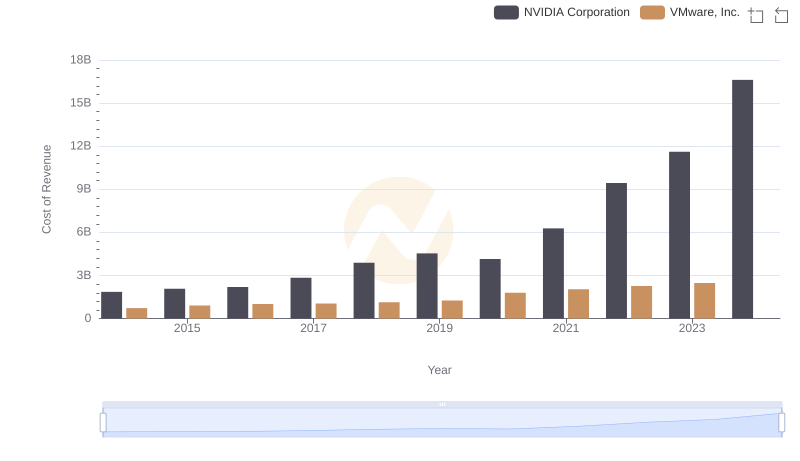Select the VMware bar for 2023
Viewport: 800px width, 461px height.
click(705, 301)
